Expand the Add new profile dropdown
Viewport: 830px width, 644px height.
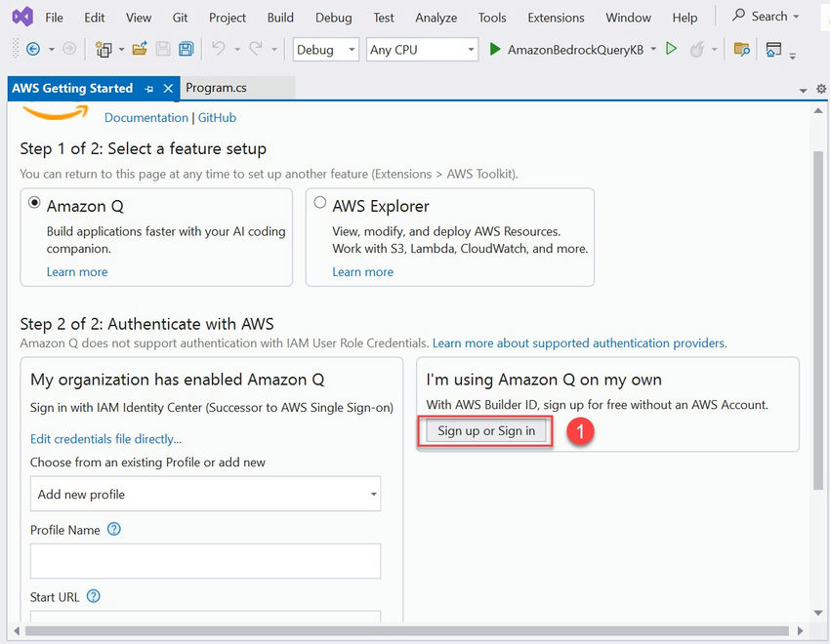[205, 495]
